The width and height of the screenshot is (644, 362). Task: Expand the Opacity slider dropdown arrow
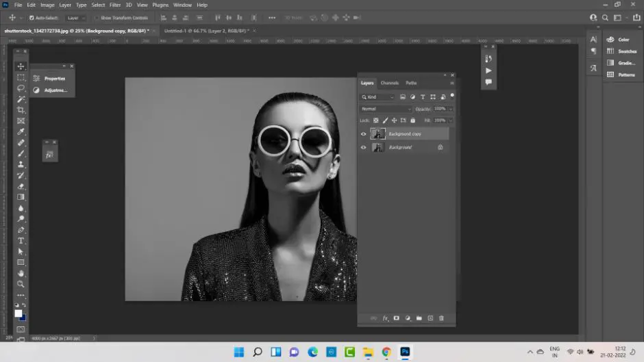[450, 109]
